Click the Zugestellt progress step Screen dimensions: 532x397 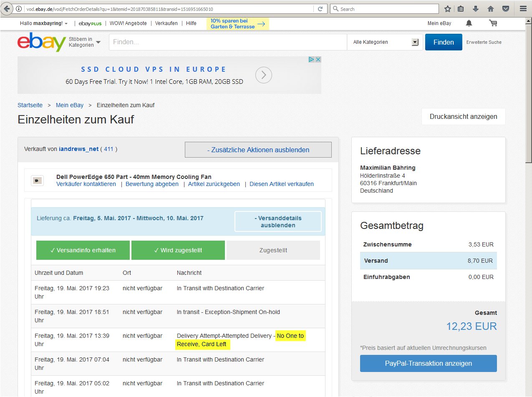(x=273, y=250)
